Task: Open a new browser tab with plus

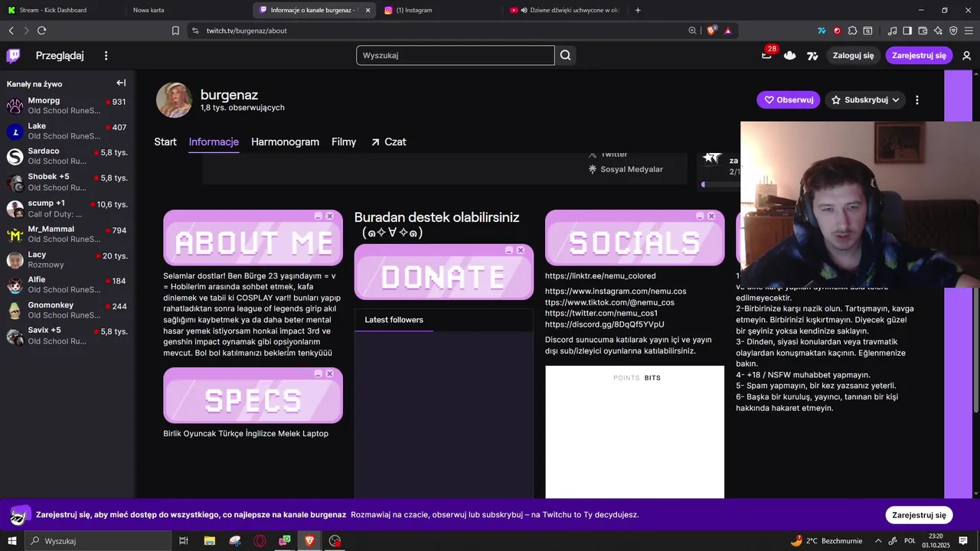Action: click(638, 10)
